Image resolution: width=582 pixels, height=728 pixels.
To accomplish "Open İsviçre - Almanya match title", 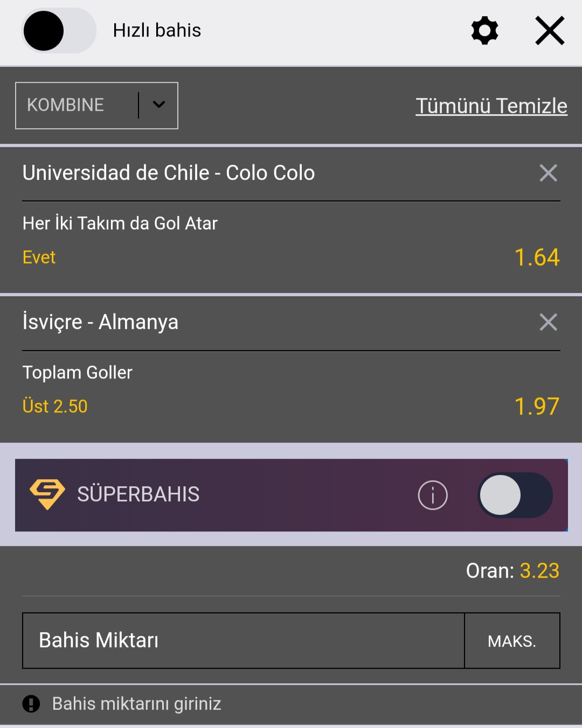I will pyautogui.click(x=100, y=321).
